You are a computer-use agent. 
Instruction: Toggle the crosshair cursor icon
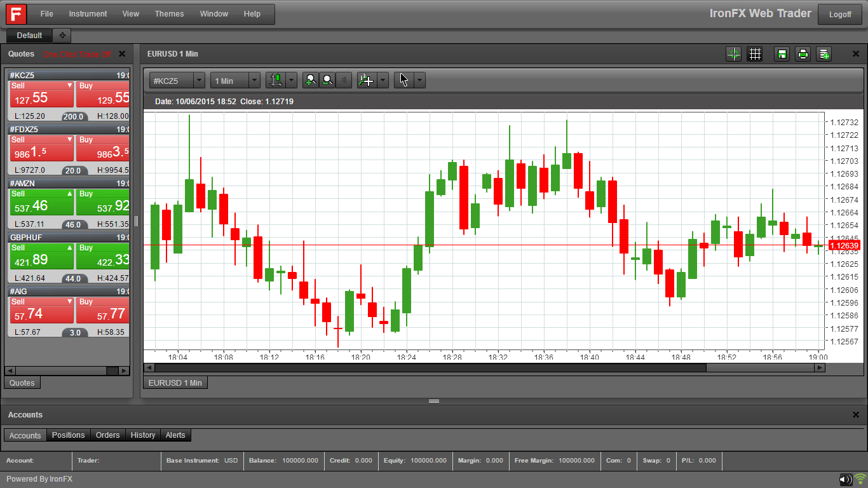tap(733, 54)
